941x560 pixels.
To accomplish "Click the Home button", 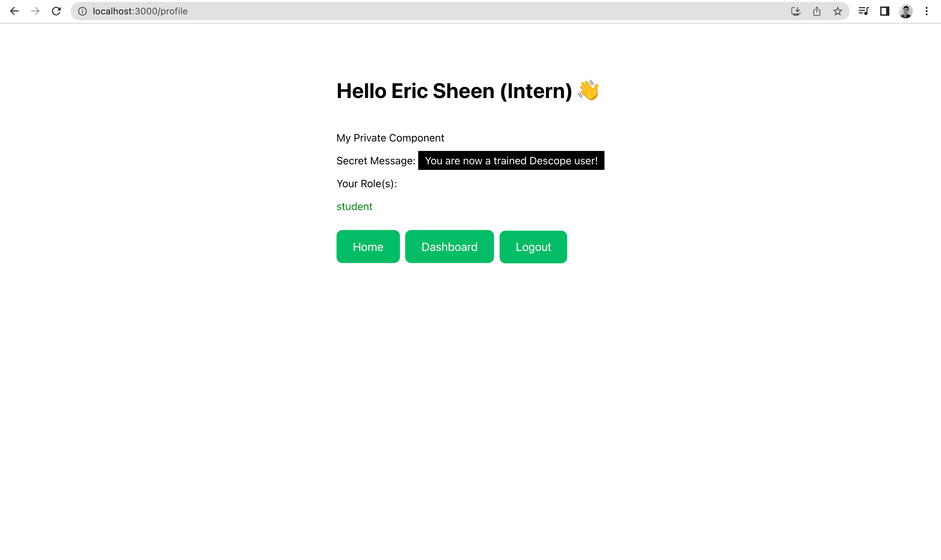I will (368, 246).
